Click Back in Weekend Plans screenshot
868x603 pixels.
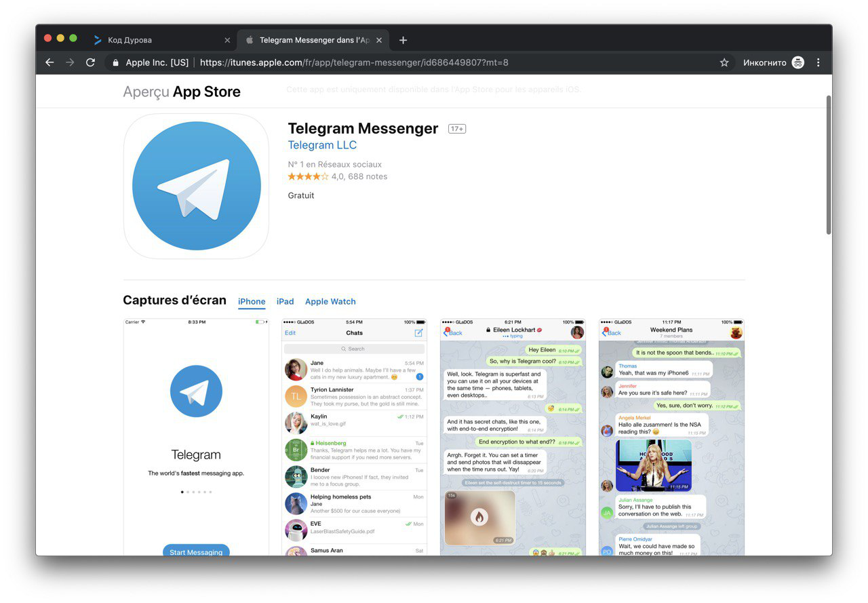[612, 332]
